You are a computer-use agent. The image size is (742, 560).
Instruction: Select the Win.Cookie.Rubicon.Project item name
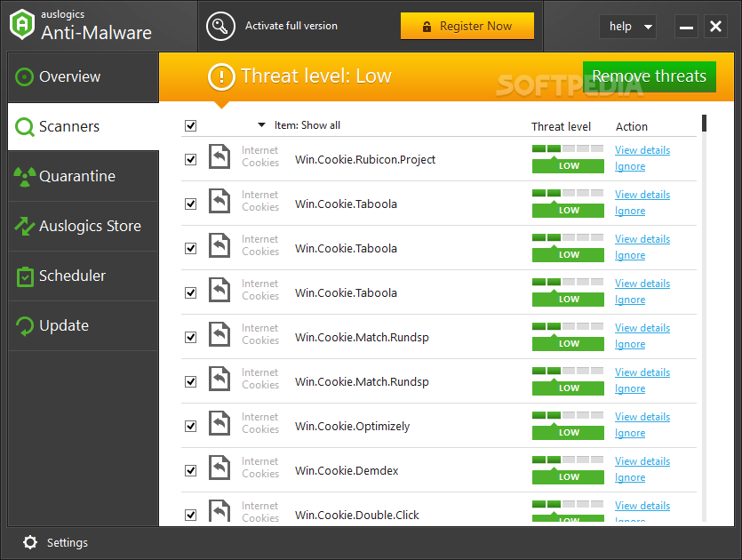click(365, 159)
